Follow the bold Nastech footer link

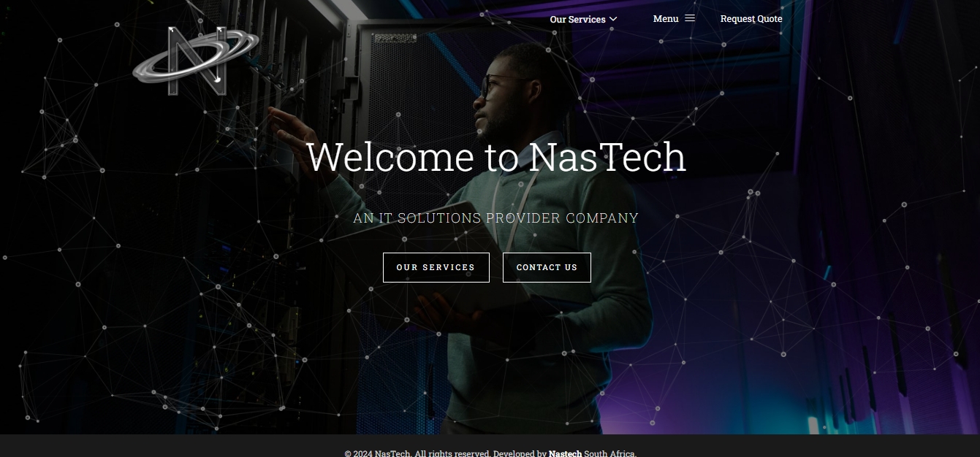coord(565,453)
